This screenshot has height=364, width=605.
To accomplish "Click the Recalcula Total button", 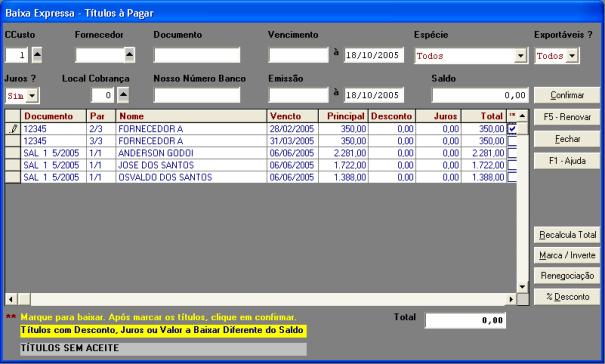I will pos(567,235).
